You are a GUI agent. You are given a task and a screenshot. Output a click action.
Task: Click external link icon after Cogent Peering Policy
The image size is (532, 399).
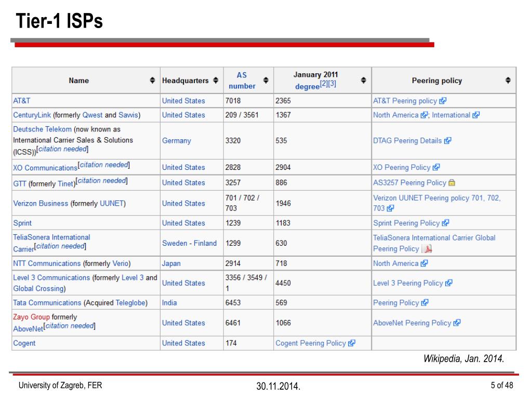[352, 343]
